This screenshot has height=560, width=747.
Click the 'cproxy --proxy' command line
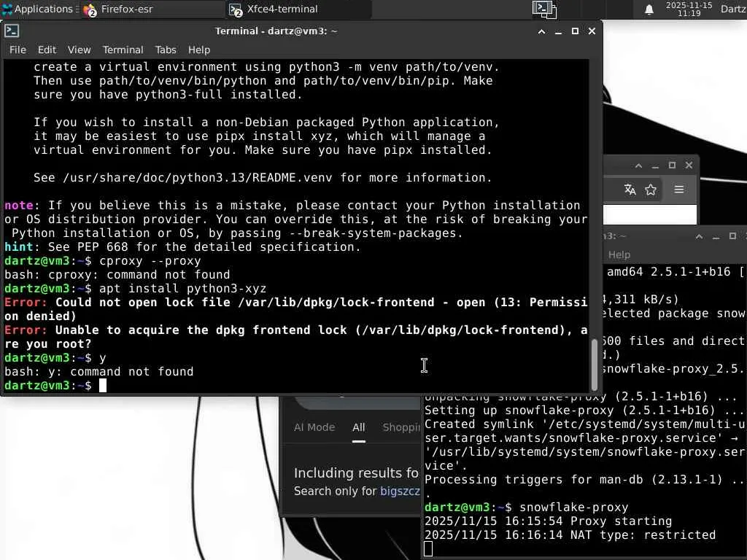(150, 261)
